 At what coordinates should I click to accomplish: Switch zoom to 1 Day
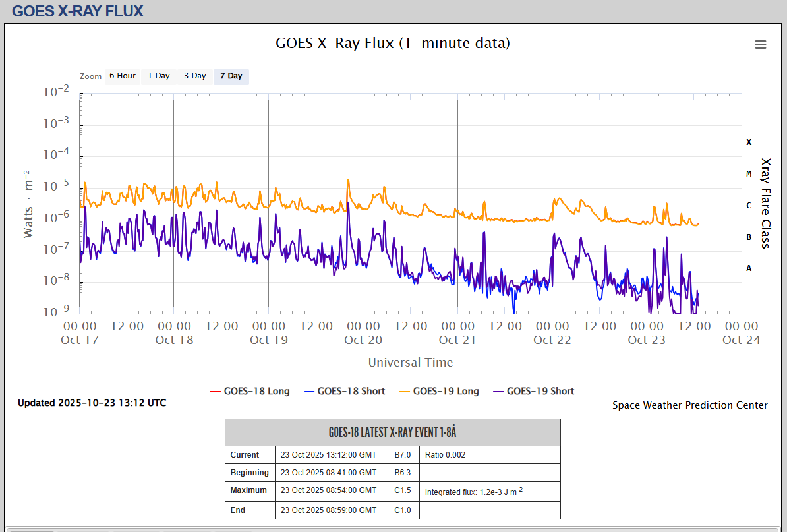coord(158,76)
